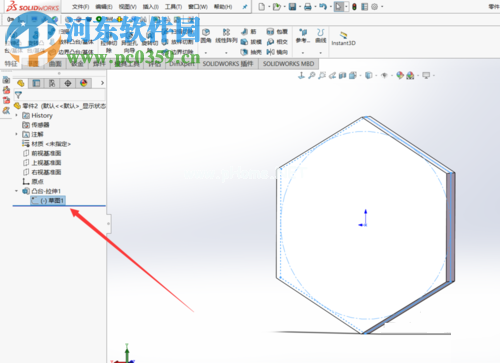The width and height of the screenshot is (500, 363).
Task: Select the Draft (拔模) tool
Action: click(251, 42)
